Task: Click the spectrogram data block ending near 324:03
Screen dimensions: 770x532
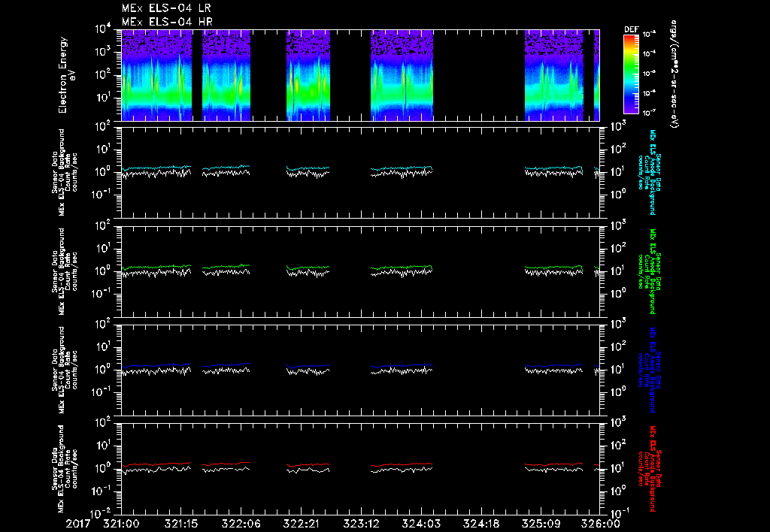Action: pyautogui.click(x=402, y=75)
